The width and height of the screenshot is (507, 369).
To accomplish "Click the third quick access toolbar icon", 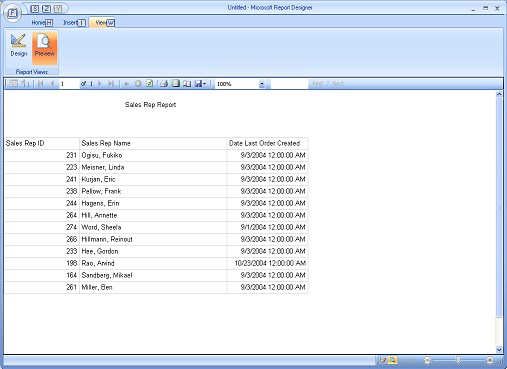I will tap(58, 9).
